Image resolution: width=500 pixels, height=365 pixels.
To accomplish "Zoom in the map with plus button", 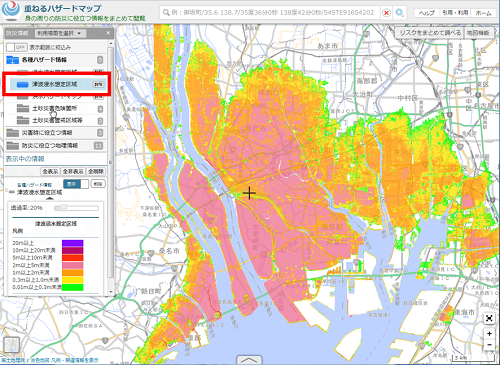I will coord(489,334).
